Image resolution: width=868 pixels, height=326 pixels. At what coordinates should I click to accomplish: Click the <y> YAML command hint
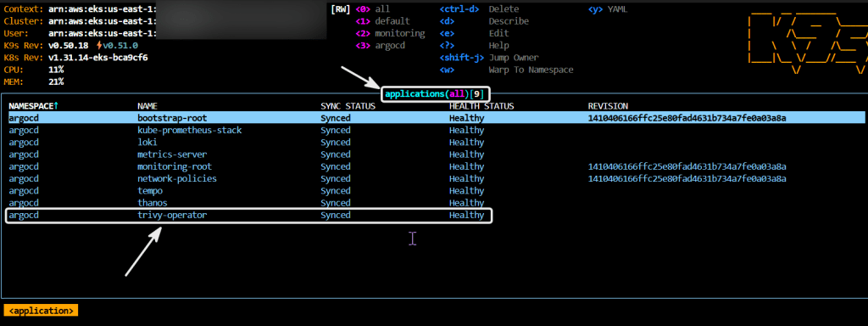coord(608,8)
